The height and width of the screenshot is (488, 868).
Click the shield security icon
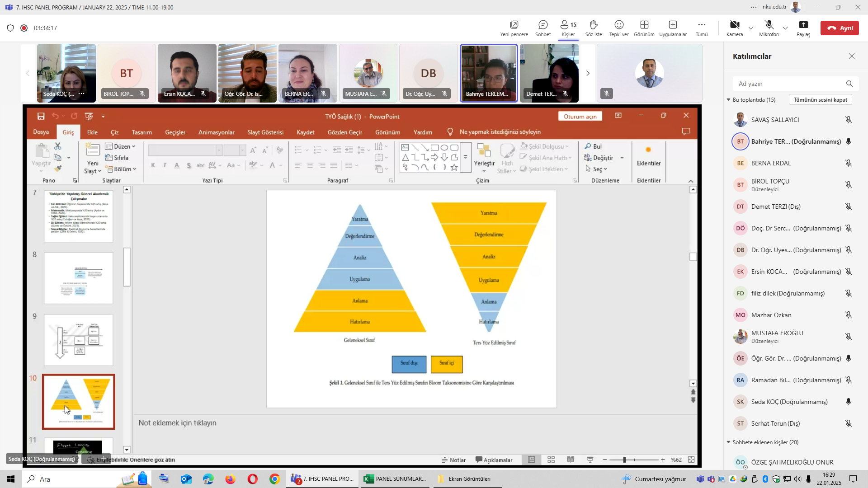10,28
